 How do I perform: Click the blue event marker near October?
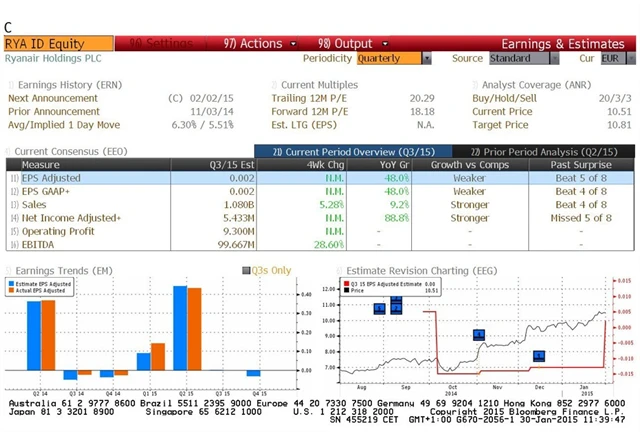tap(478, 335)
